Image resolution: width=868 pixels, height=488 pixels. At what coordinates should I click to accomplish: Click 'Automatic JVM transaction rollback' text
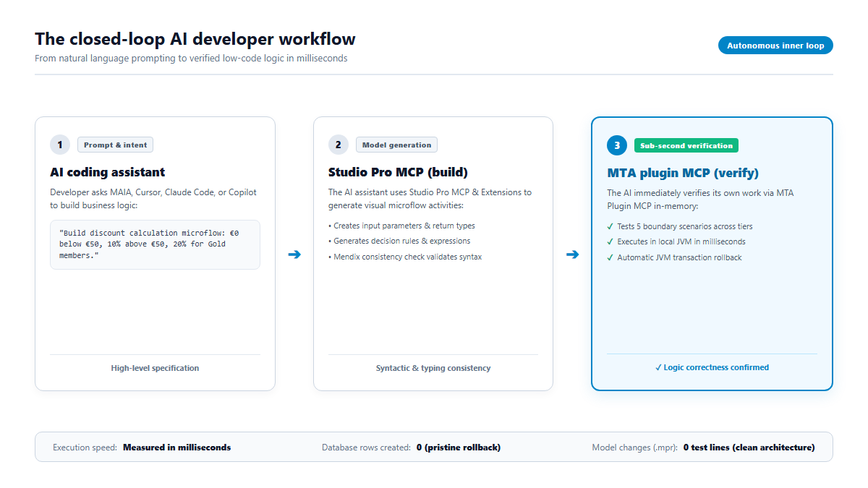click(679, 257)
